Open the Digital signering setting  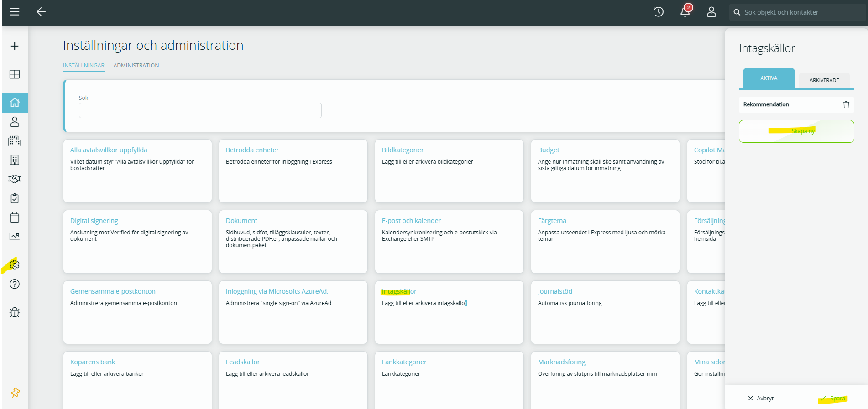pos(137,242)
